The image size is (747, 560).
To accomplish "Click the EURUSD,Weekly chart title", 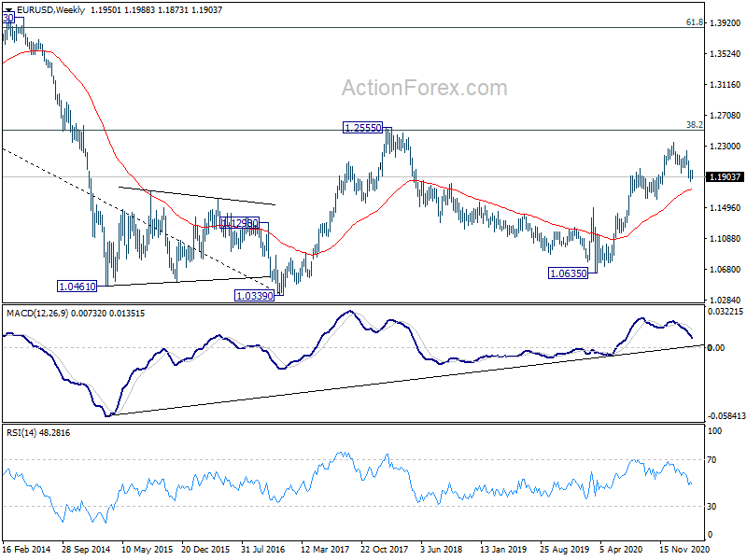I will point(50,9).
